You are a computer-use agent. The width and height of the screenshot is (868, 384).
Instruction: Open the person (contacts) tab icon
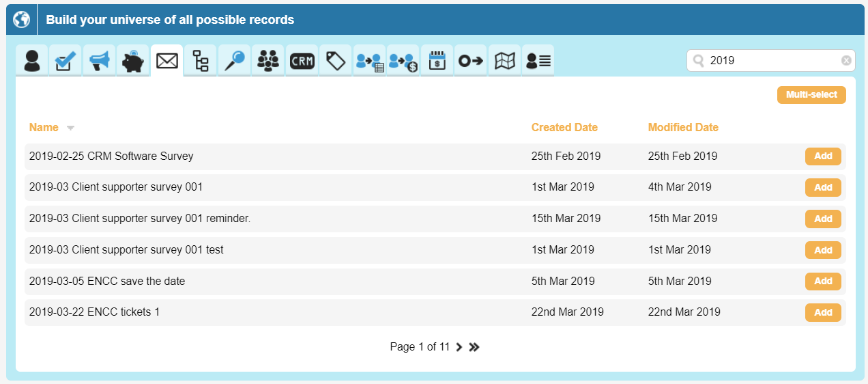[x=32, y=61]
